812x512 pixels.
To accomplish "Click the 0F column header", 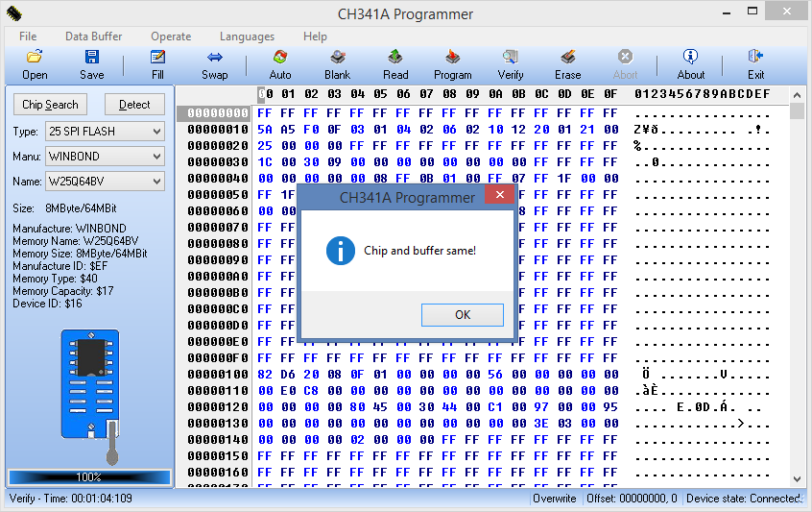I will 610,94.
